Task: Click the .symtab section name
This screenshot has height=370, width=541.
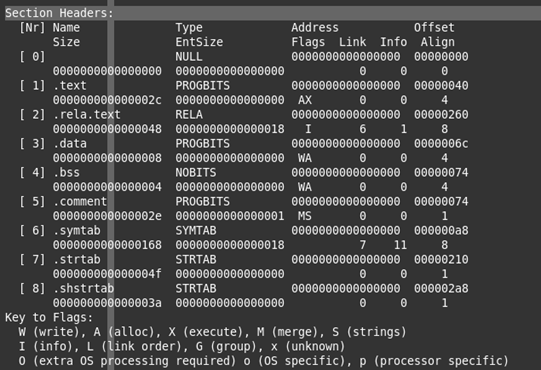Action: coord(77,231)
